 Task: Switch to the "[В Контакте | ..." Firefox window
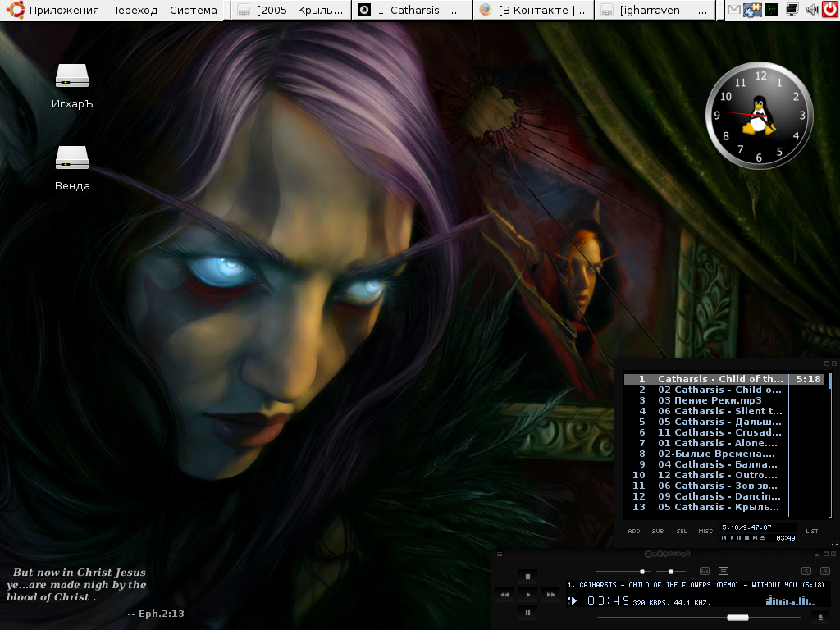tap(533, 10)
